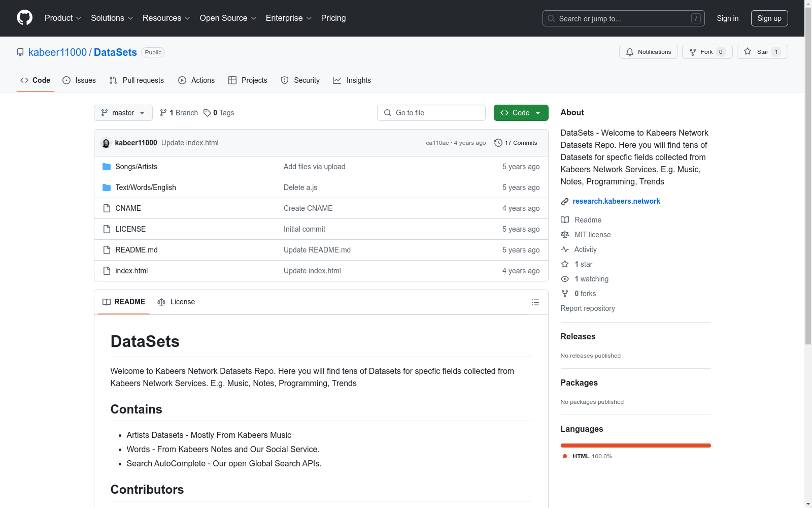Switch to the Insights tab

tap(352, 80)
